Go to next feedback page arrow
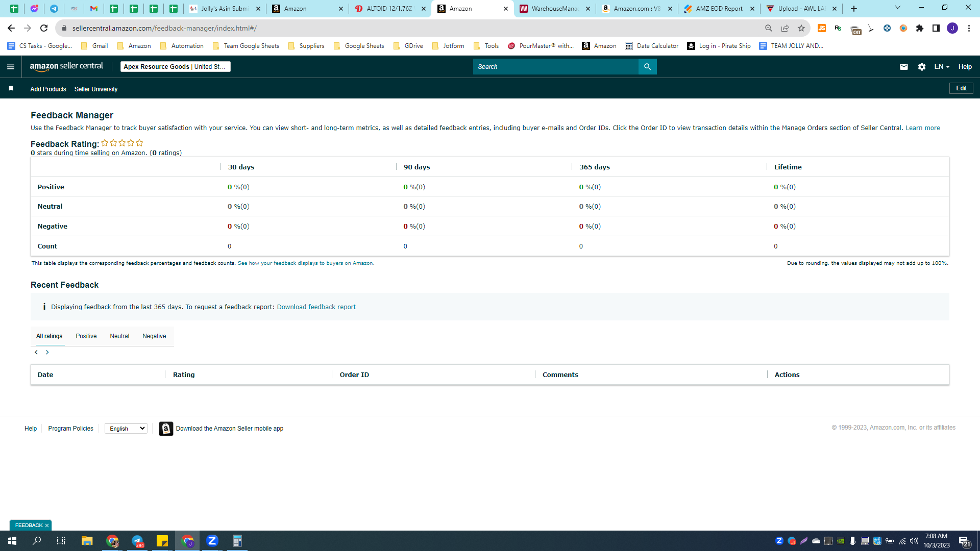This screenshot has height=551, width=980. coord(47,353)
